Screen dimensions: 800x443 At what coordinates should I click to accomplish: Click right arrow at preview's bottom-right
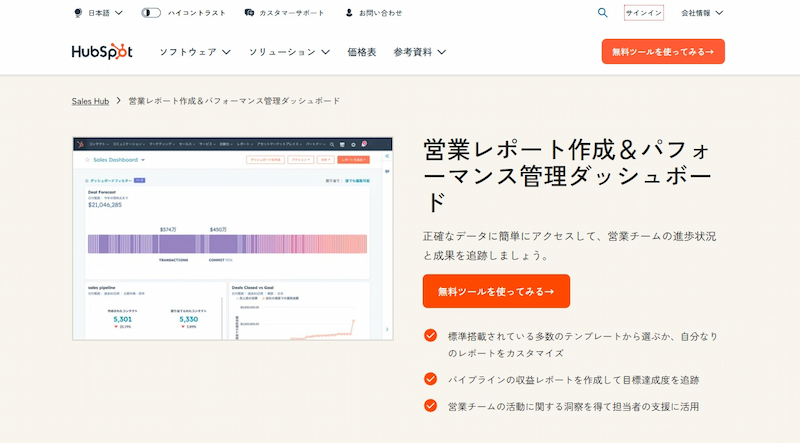(387, 330)
